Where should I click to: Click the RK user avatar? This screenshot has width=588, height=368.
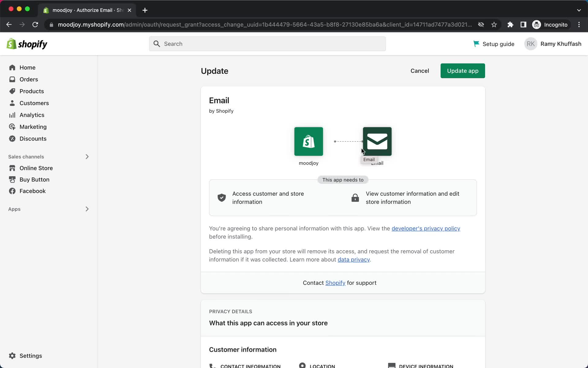(531, 44)
